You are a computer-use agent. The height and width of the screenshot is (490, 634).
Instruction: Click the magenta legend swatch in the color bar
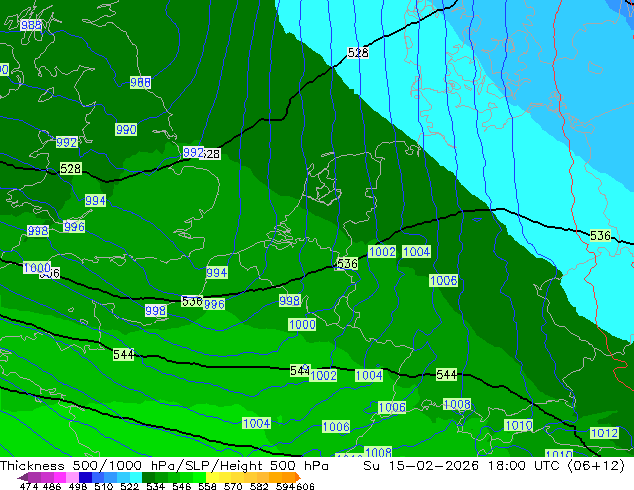pyautogui.click(x=60, y=477)
